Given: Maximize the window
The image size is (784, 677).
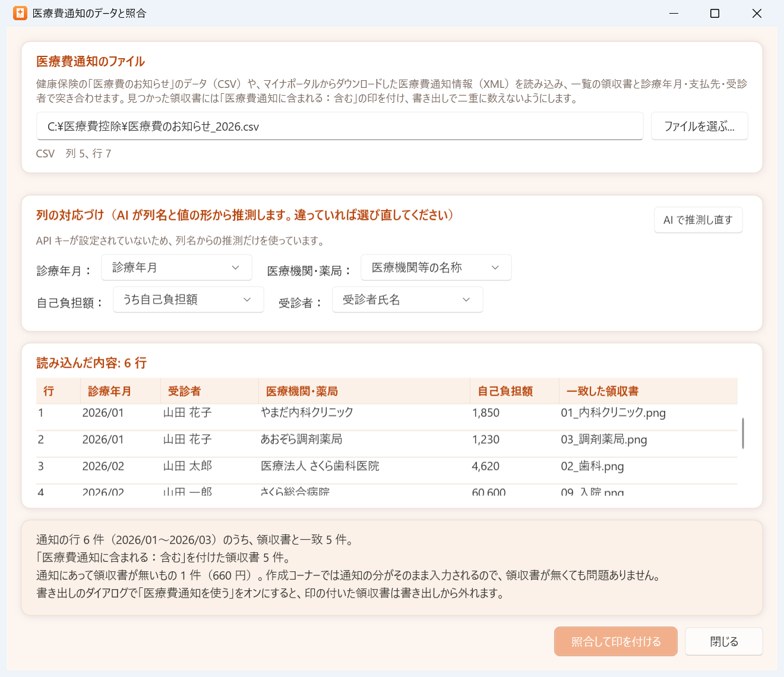Looking at the screenshot, I should click(x=715, y=13).
